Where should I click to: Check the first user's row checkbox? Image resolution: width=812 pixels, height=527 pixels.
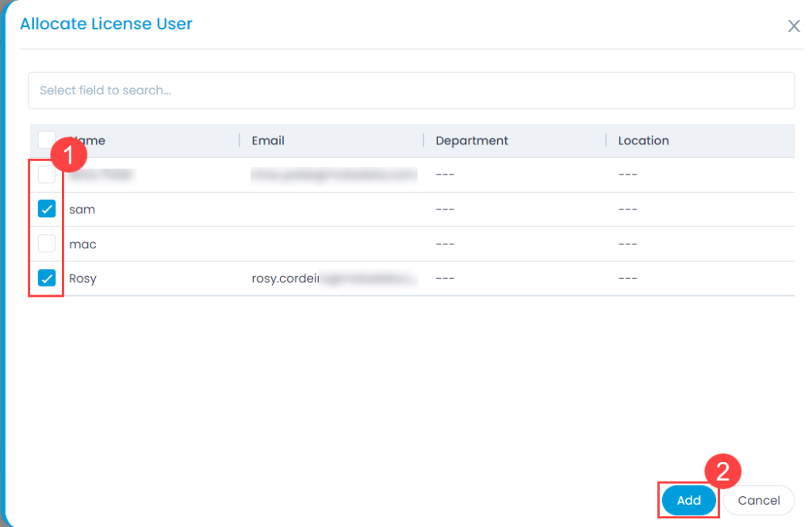point(45,174)
